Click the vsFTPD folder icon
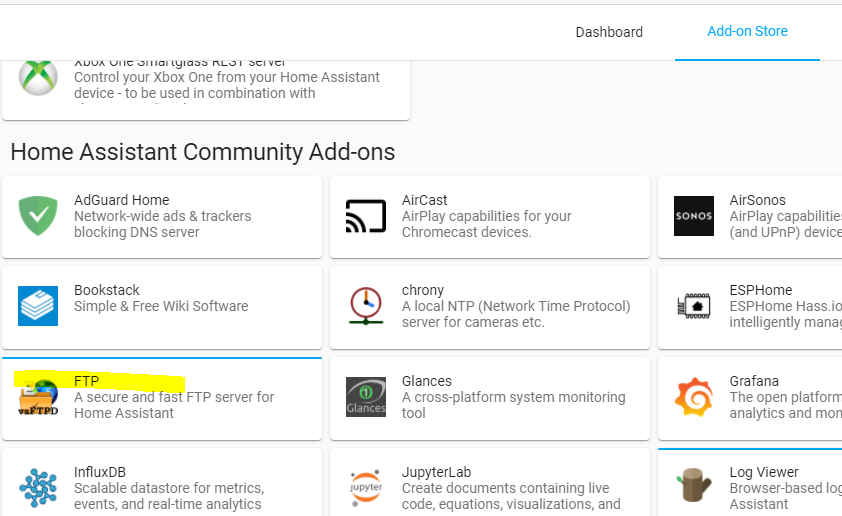This screenshot has width=842, height=516. tap(38, 398)
